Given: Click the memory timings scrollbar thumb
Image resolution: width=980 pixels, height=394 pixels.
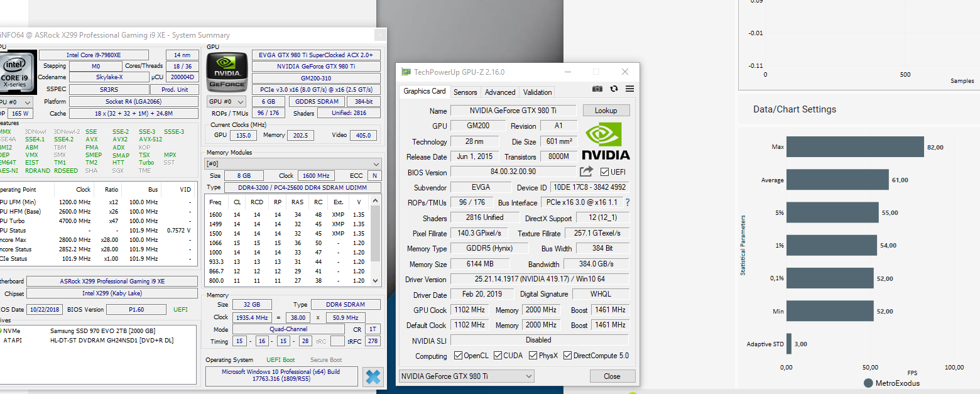Looking at the screenshot, I should pos(376,233).
